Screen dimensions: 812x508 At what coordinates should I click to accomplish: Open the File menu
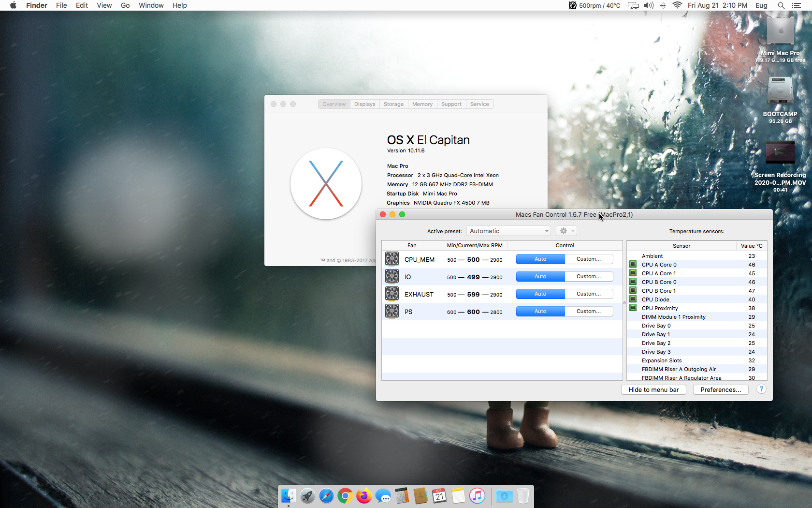61,5
